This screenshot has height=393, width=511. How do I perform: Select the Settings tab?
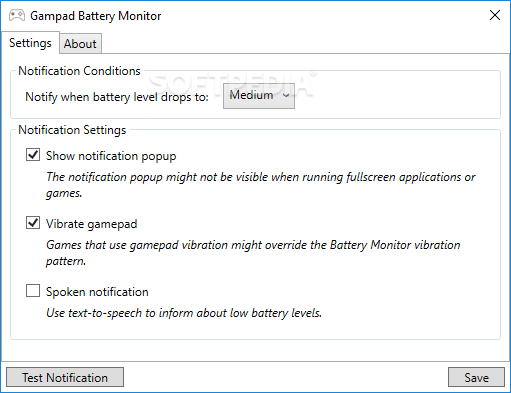click(30, 43)
